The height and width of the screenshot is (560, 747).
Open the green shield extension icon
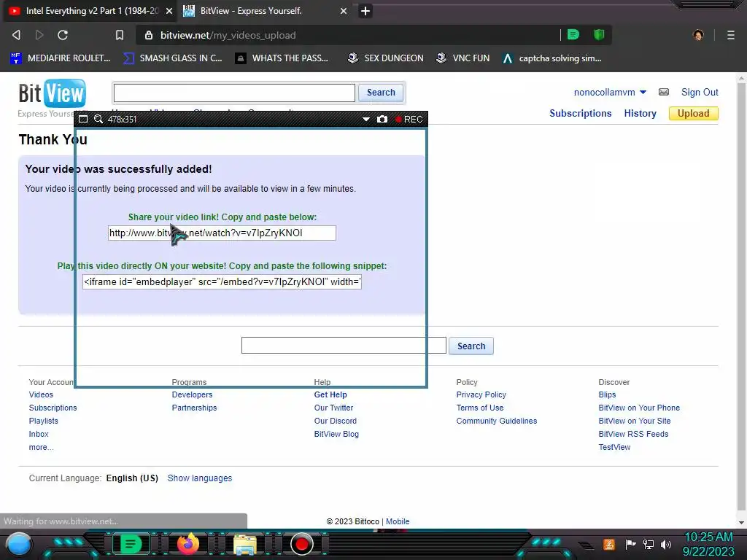[x=599, y=34]
